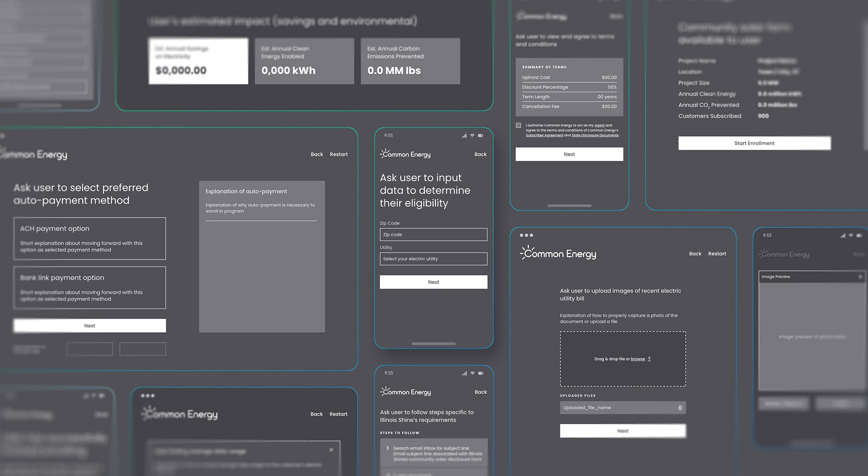Click Restart on the upload bill screen
868x476 pixels.
coord(717,254)
